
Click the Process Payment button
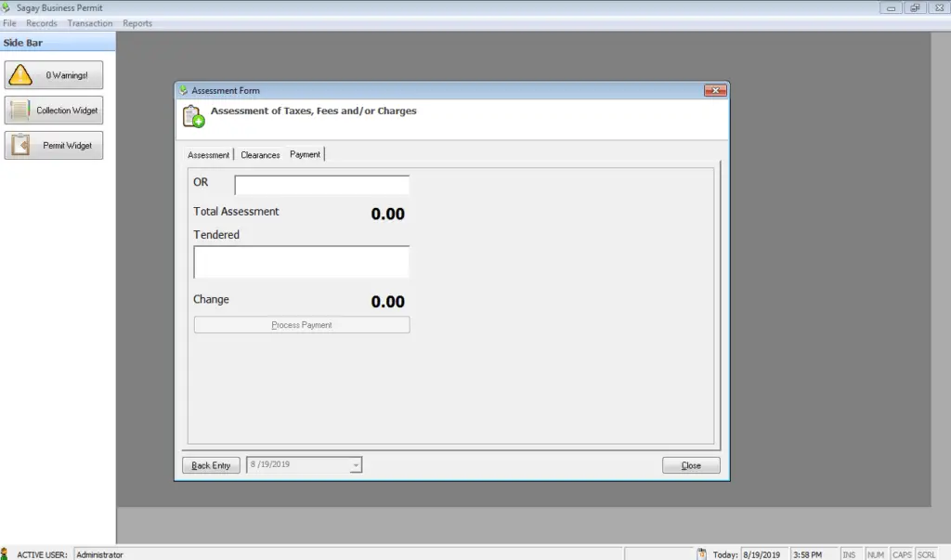301,324
